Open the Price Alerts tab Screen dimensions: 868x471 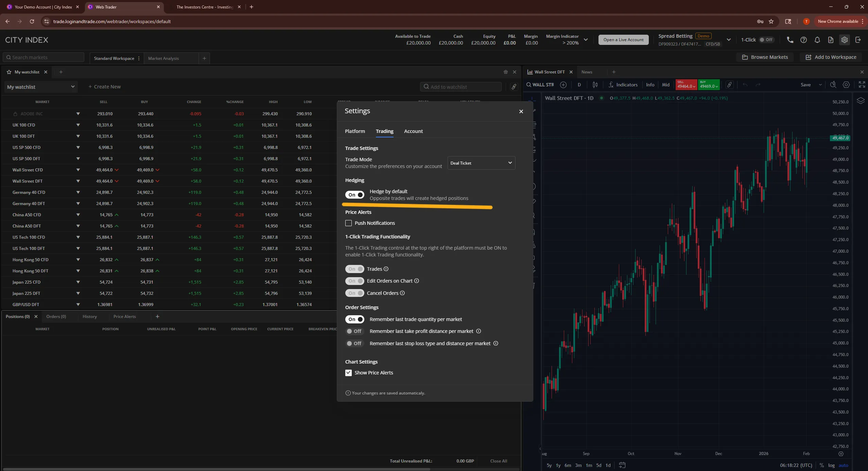coord(124,317)
